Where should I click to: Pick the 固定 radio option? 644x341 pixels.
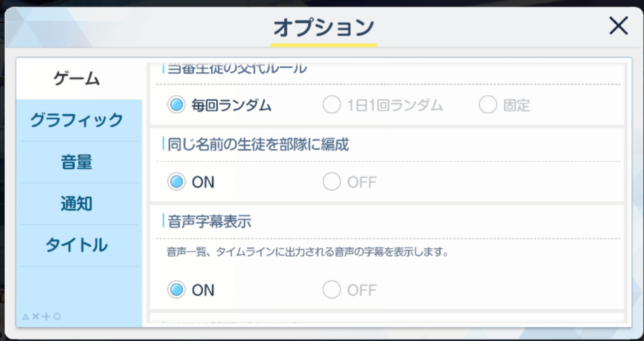[488, 105]
